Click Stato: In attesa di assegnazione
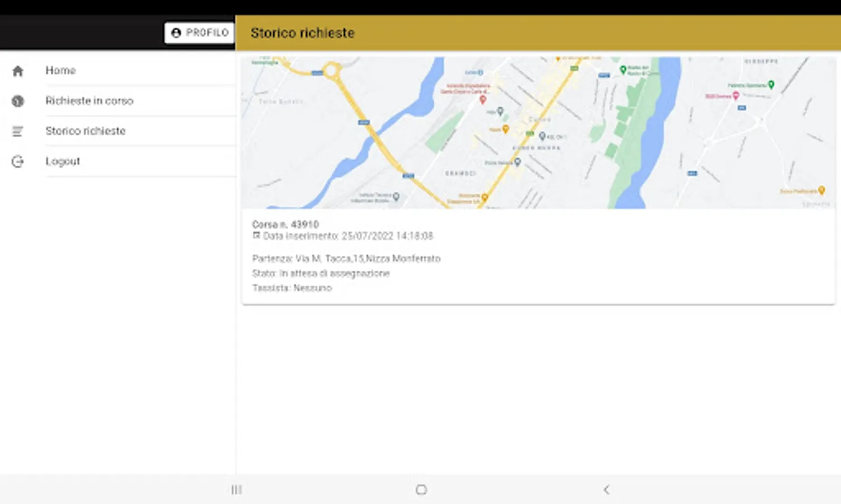 [320, 273]
